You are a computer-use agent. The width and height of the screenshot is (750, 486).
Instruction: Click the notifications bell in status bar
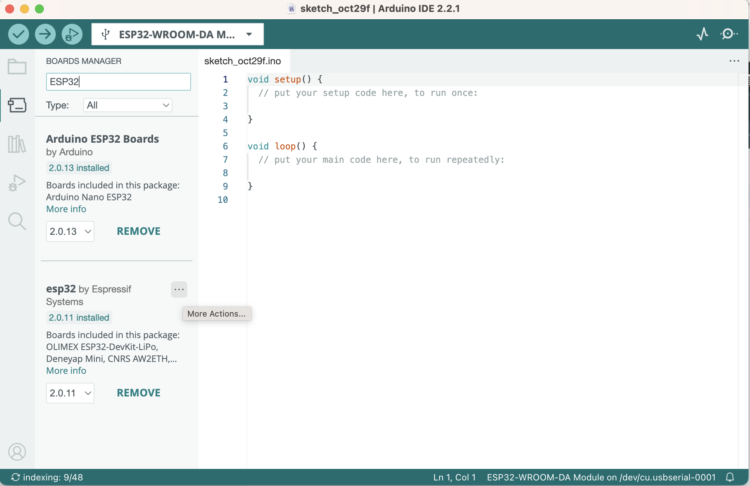730,477
